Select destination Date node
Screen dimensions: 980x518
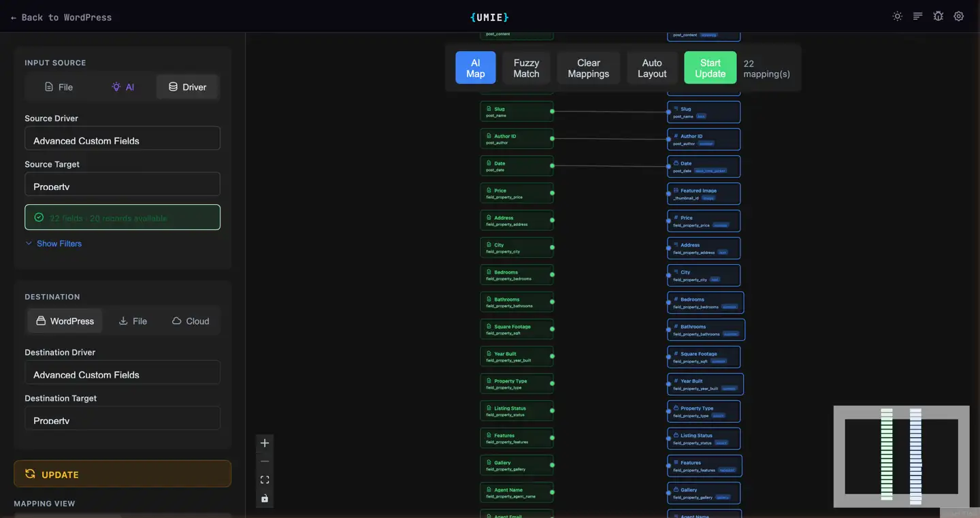pyautogui.click(x=704, y=167)
